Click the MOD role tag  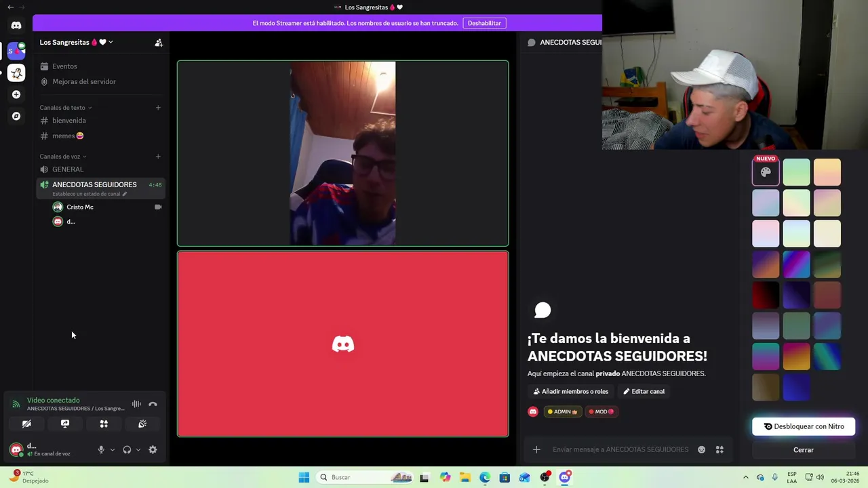[x=601, y=411]
